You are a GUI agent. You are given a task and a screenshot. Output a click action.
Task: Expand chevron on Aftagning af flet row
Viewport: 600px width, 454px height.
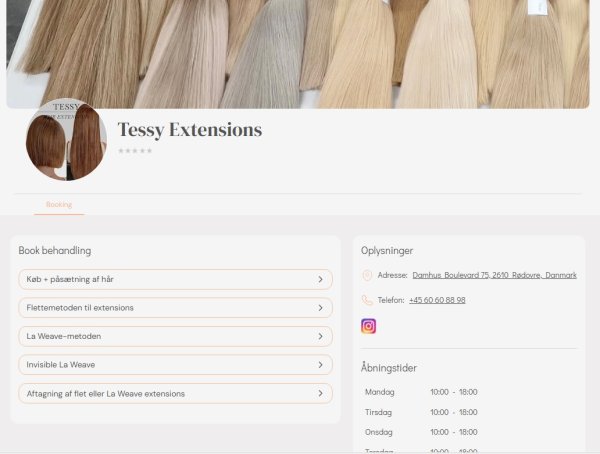pyautogui.click(x=320, y=394)
